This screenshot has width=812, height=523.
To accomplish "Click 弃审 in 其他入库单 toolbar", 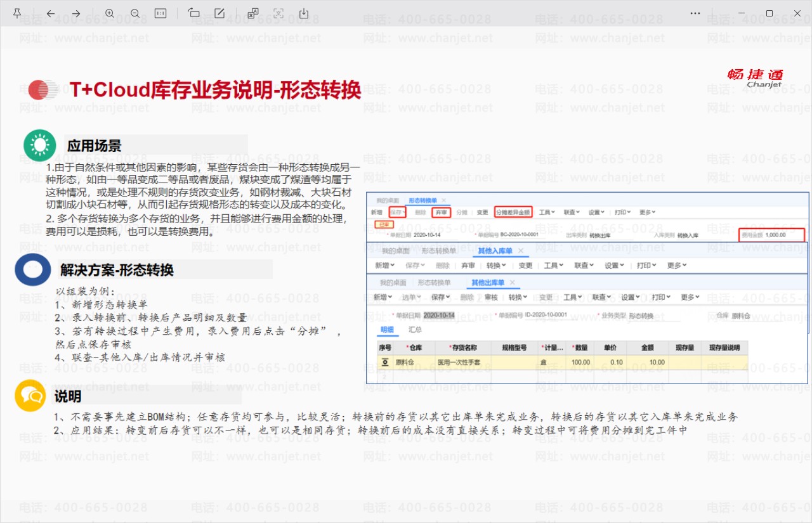I will coord(468,266).
